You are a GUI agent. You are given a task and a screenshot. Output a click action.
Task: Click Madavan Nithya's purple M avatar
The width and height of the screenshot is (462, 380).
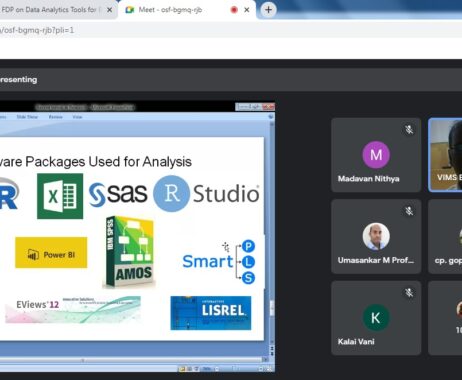tap(376, 155)
